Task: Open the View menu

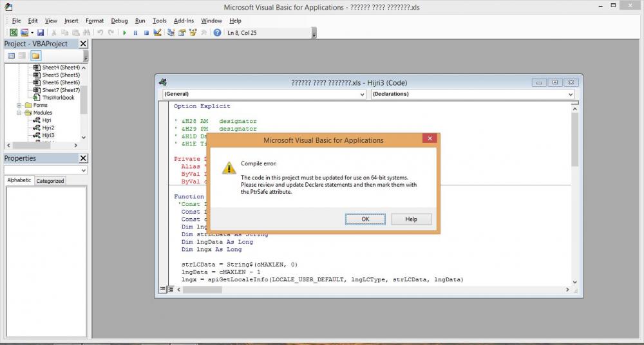Action: [51, 21]
